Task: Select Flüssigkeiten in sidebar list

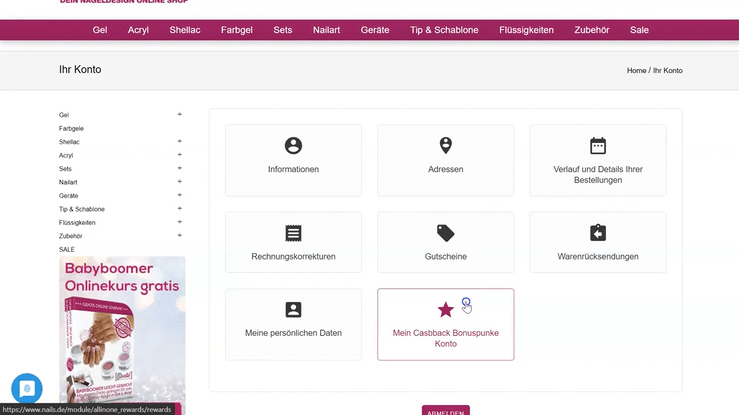Action: click(77, 222)
